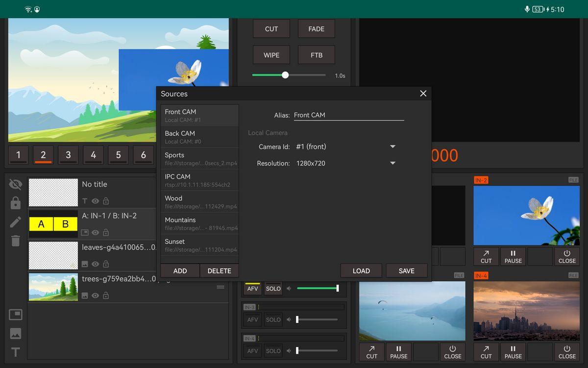The image size is (588, 368).
Task: Click the IN-4 city sunset preview thumbnail
Action: [x=526, y=311]
